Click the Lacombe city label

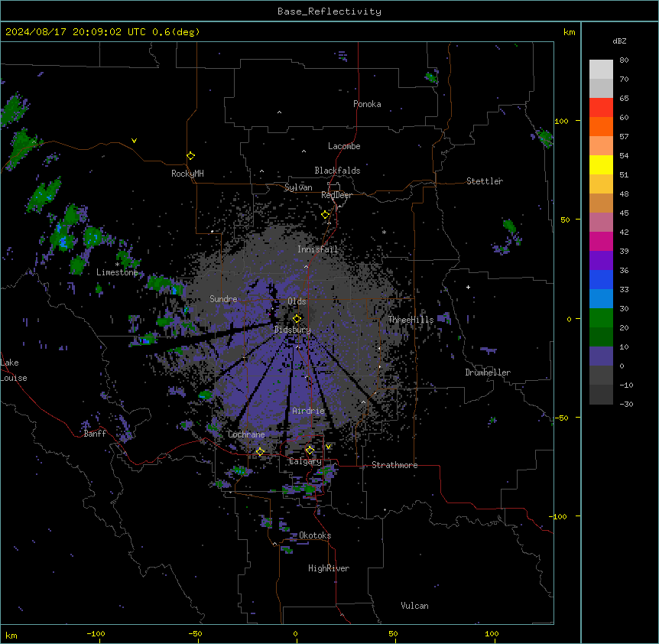point(344,146)
